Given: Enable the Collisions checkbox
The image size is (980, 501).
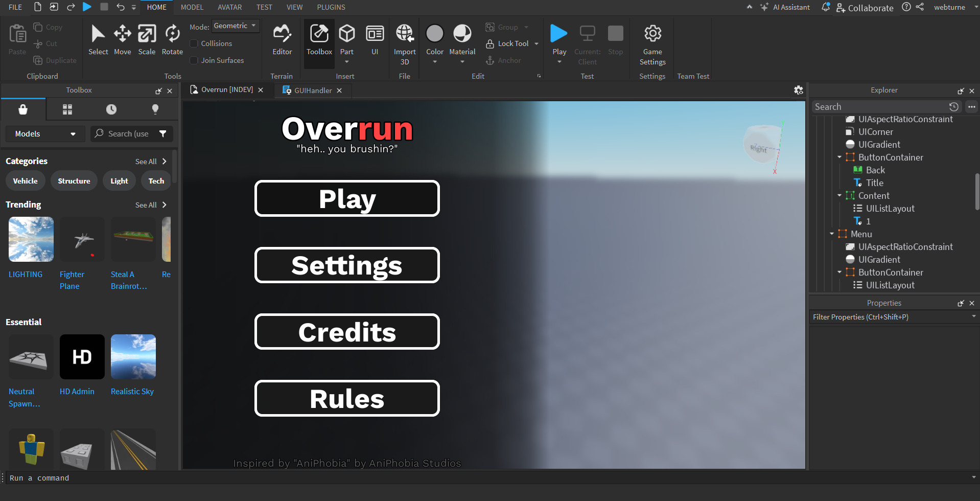Looking at the screenshot, I should point(194,43).
